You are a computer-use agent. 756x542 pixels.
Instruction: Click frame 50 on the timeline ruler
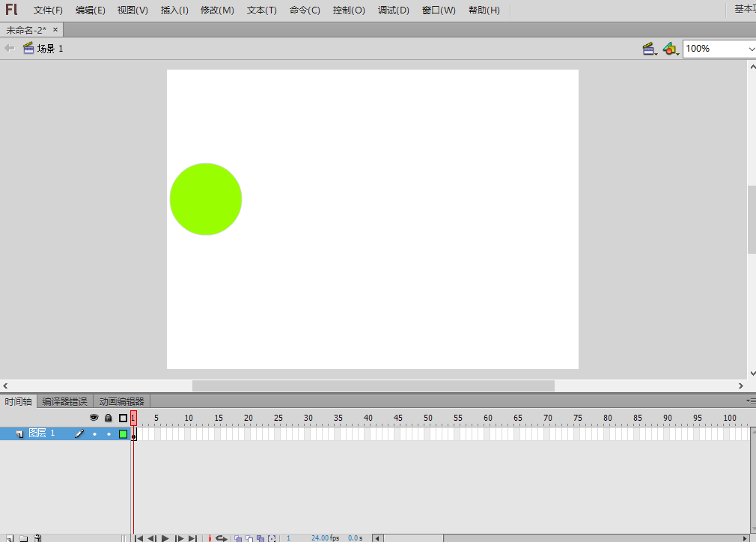point(428,418)
